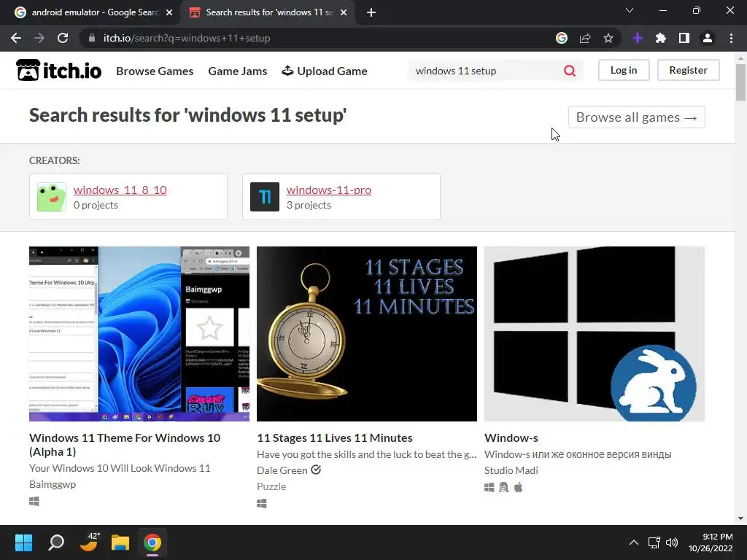Click Browse all games button

point(636,117)
